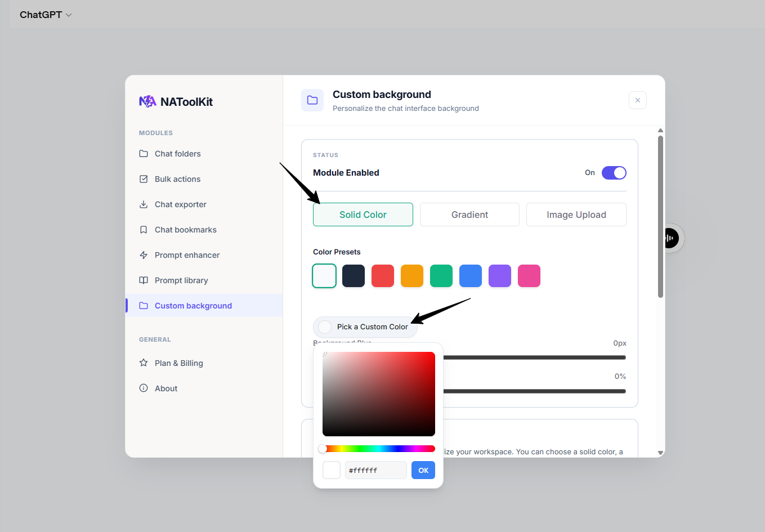Open the Plan & Billing page

click(204, 363)
